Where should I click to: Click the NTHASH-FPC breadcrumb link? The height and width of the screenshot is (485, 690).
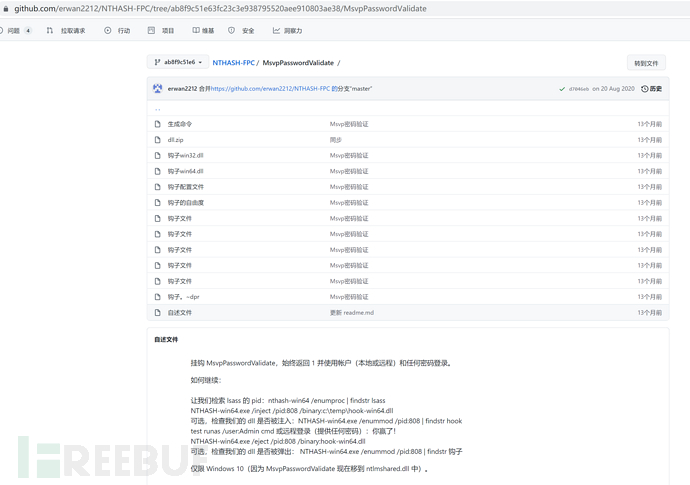click(x=233, y=62)
